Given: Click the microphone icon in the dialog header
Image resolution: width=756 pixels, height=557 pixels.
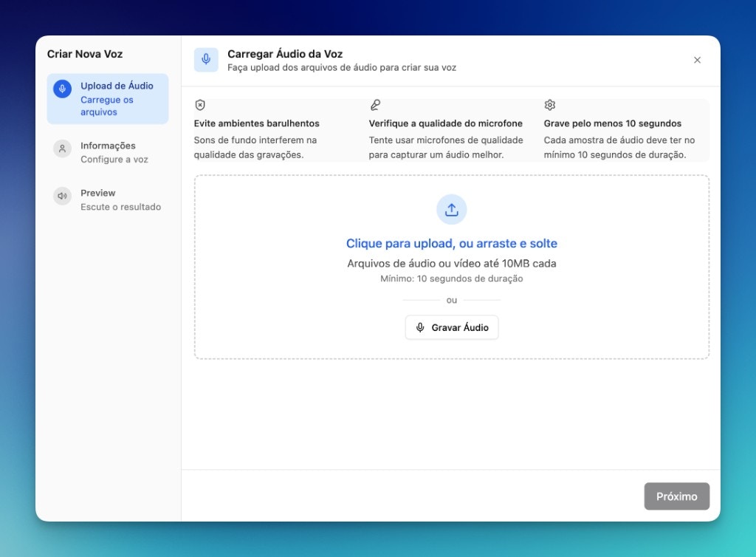Looking at the screenshot, I should click(206, 59).
